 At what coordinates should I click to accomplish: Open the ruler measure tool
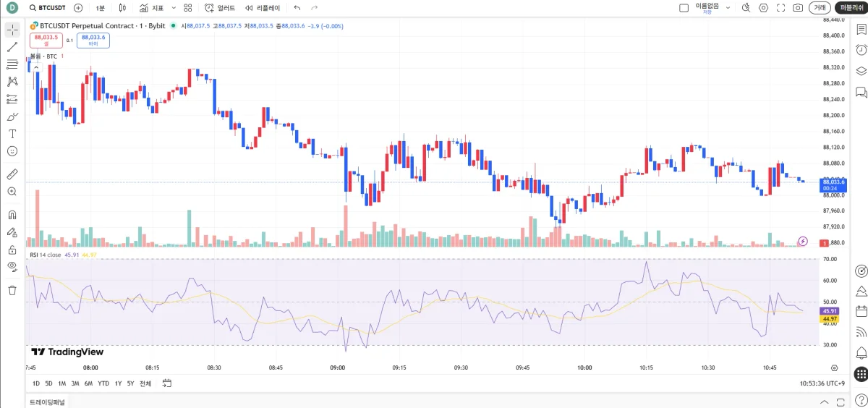point(12,174)
